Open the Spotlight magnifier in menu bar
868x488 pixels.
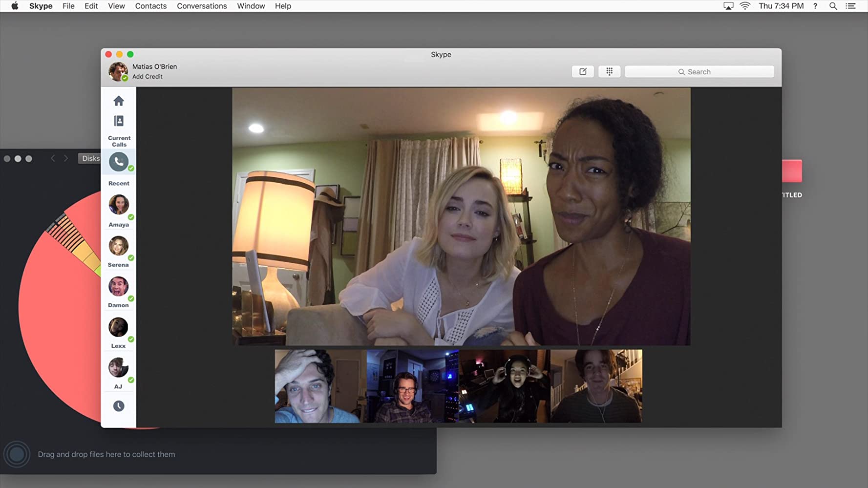(x=833, y=6)
